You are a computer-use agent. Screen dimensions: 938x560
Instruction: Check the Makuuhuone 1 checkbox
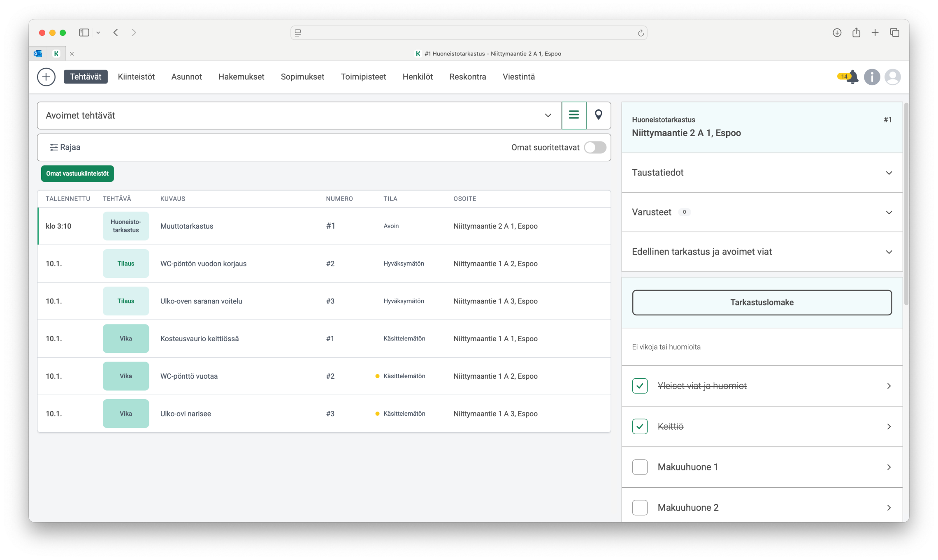640,467
